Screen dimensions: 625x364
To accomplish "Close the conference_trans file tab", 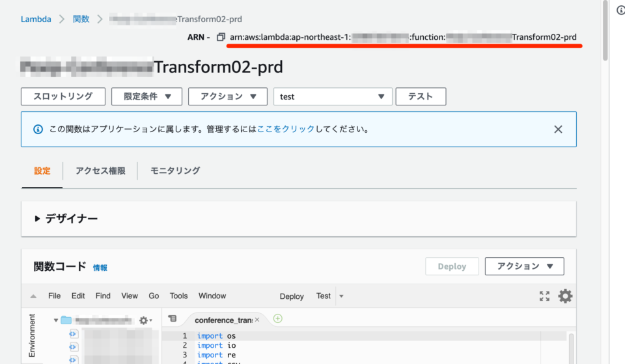I will 257,320.
